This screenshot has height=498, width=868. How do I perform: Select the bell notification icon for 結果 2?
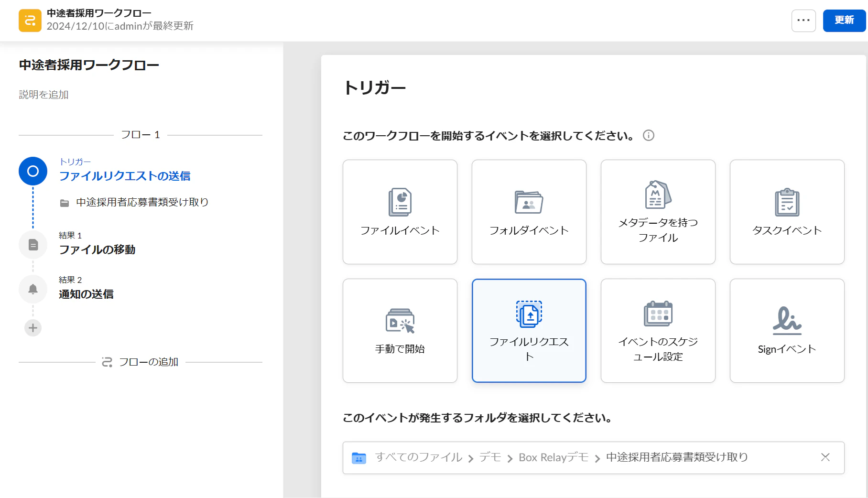pyautogui.click(x=33, y=289)
